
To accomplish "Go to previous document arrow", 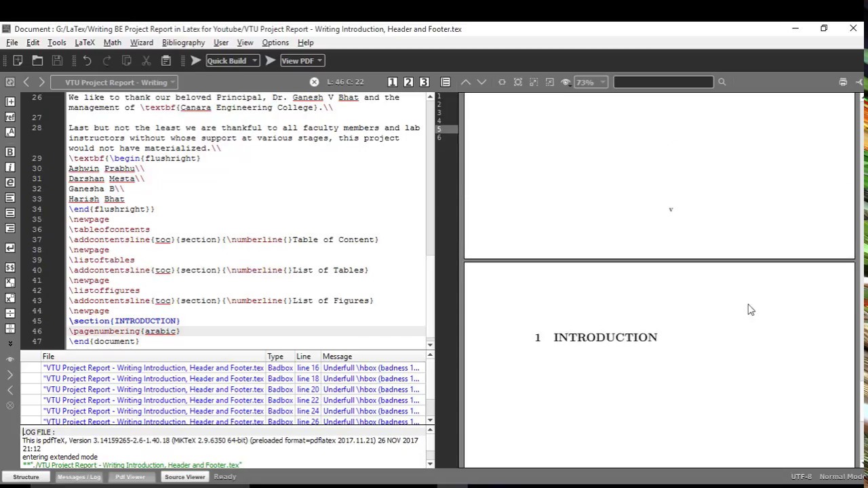I will [x=26, y=82].
